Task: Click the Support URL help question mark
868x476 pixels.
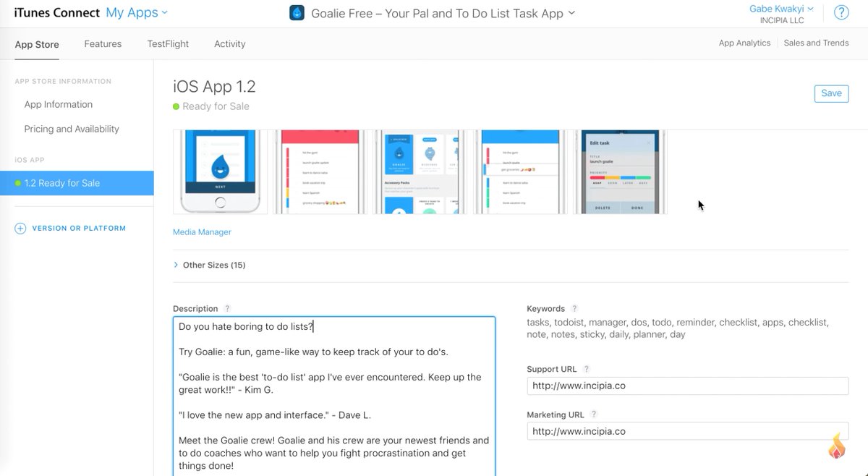Action: click(x=587, y=369)
